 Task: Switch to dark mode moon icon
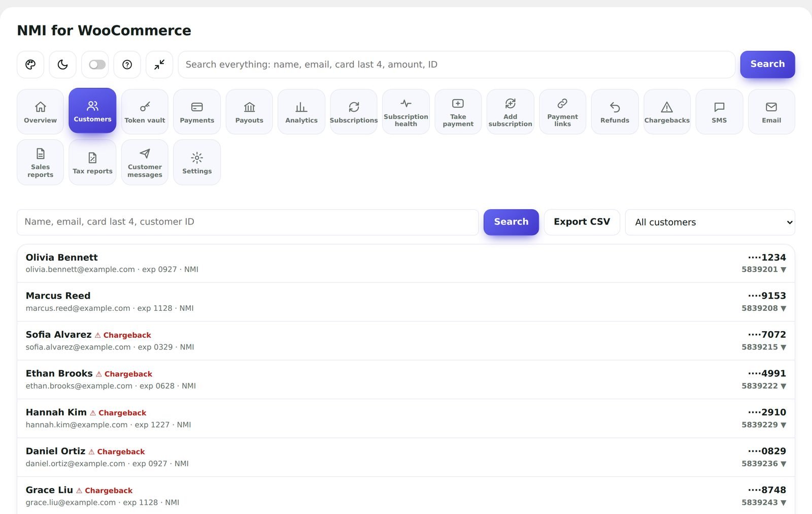(x=62, y=65)
